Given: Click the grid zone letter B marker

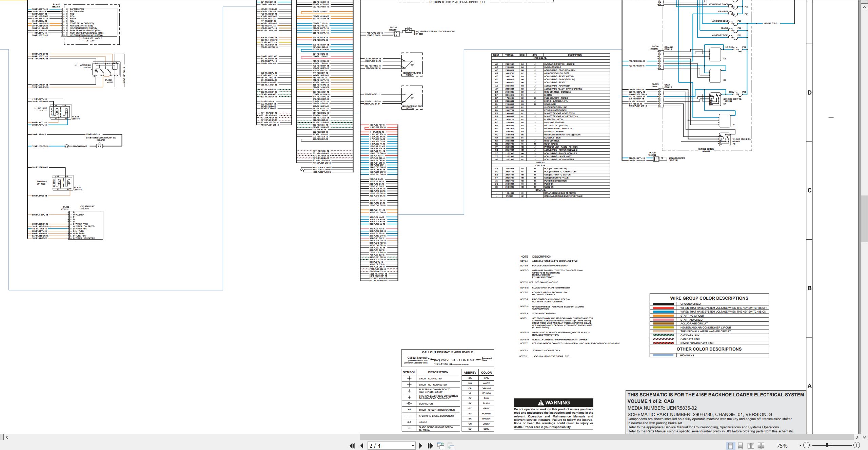Looking at the screenshot, I should (x=809, y=288).
